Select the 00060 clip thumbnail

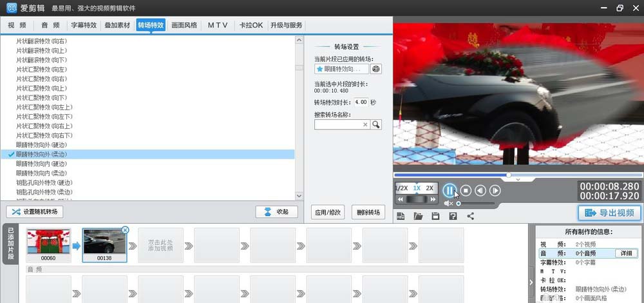click(48, 245)
